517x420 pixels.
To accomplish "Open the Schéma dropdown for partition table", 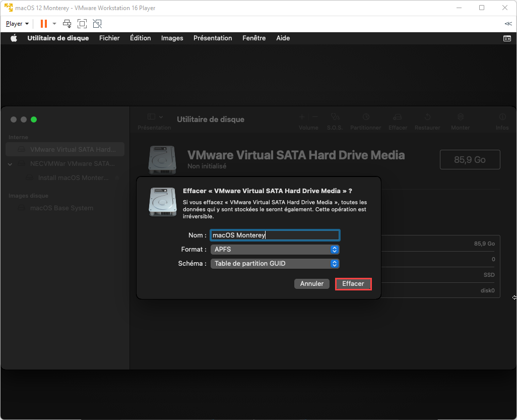I will point(275,264).
